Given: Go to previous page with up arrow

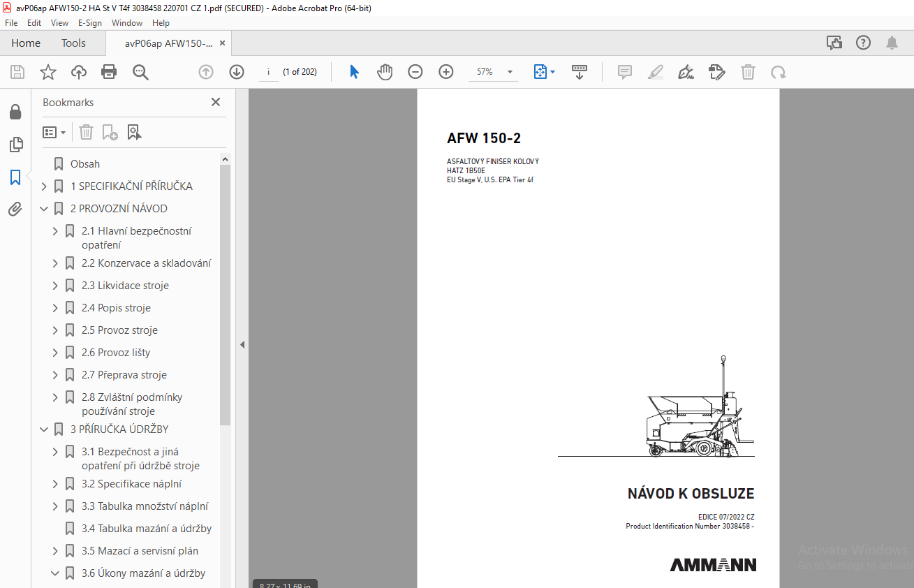Looking at the screenshot, I should click(205, 72).
